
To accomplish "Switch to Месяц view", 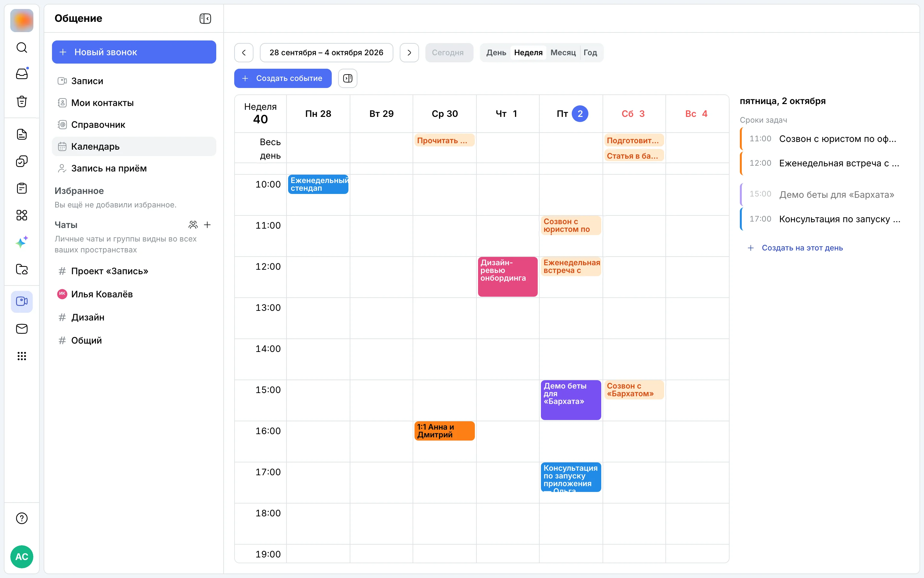I will (x=563, y=52).
